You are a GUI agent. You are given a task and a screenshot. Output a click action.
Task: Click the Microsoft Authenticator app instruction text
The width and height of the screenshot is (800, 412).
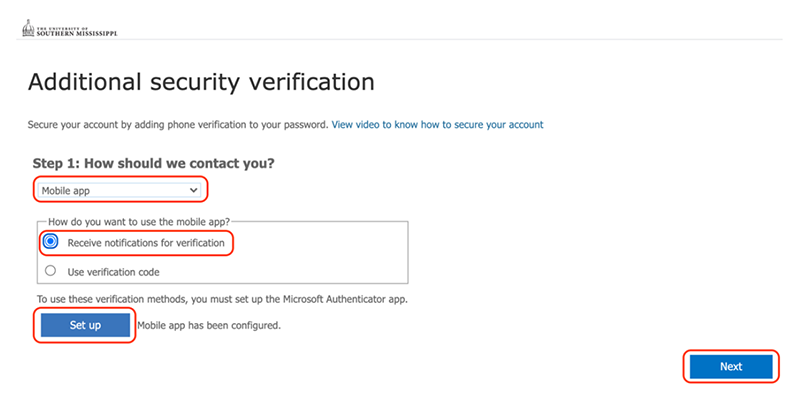(222, 299)
